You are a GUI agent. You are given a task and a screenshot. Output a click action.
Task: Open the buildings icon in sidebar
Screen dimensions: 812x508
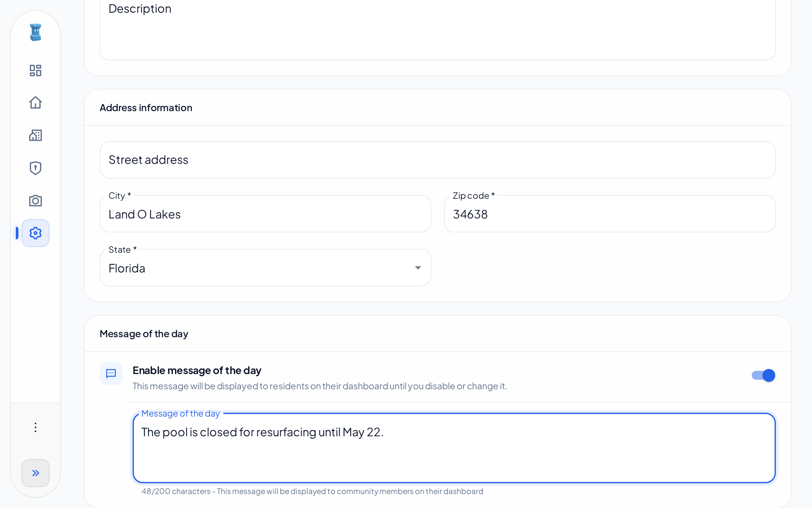point(35,135)
